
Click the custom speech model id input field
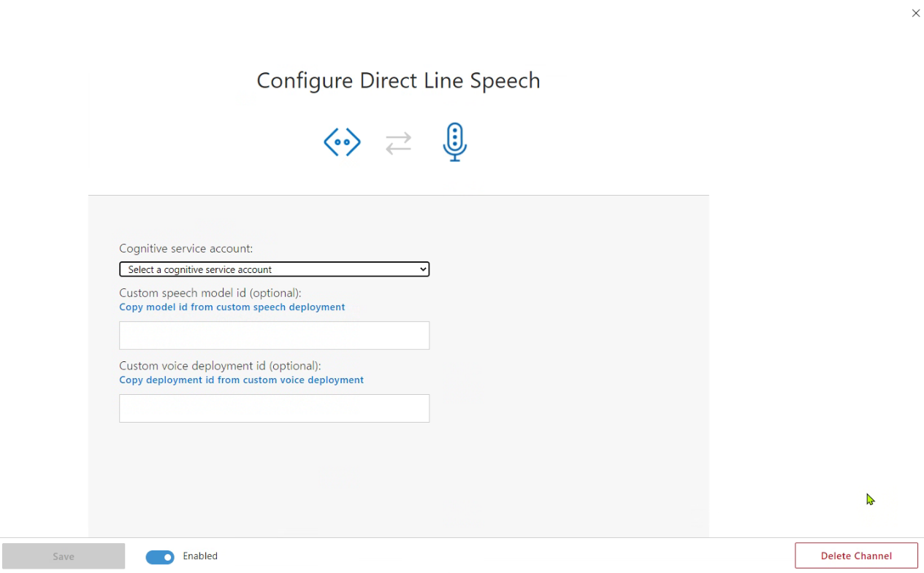pos(274,335)
